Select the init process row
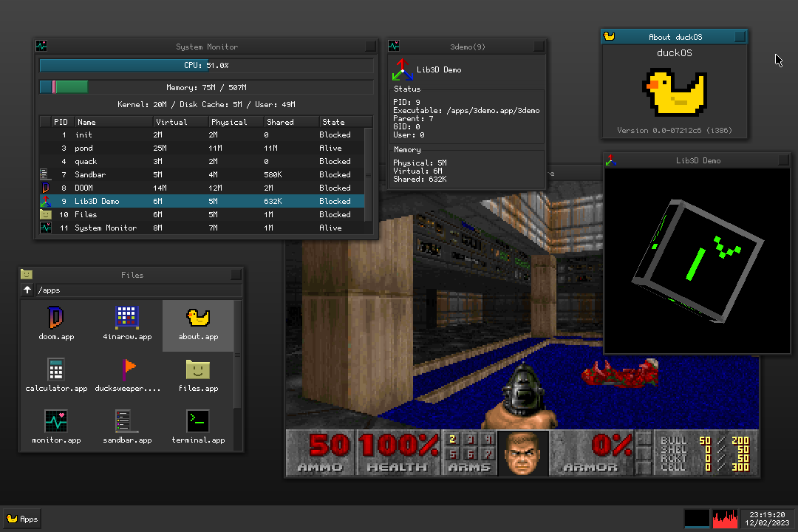 tap(202, 135)
